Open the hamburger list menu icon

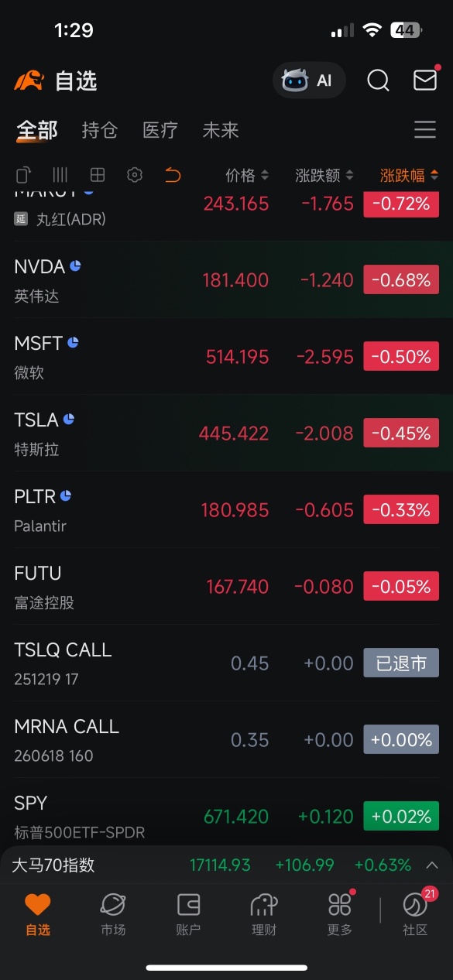pos(425,129)
